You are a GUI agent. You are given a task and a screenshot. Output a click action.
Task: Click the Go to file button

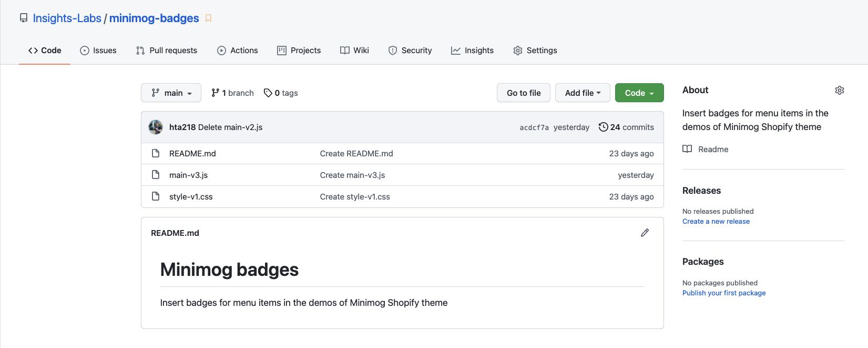524,93
